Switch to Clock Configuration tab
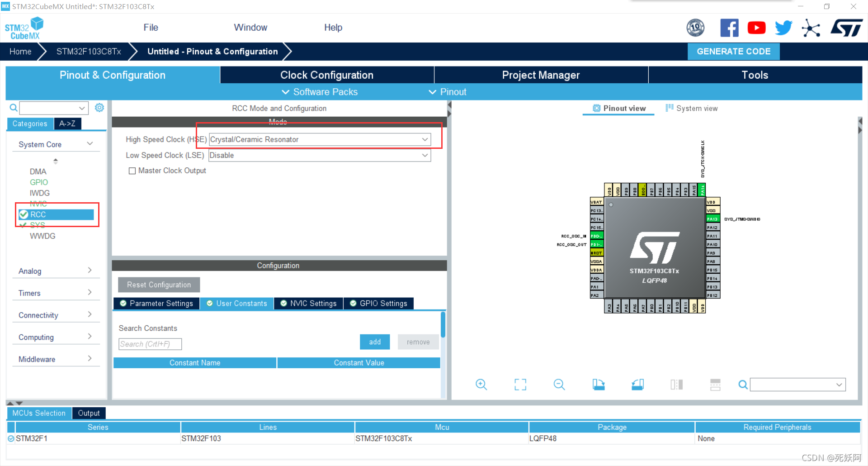The height and width of the screenshot is (466, 868). pos(327,75)
